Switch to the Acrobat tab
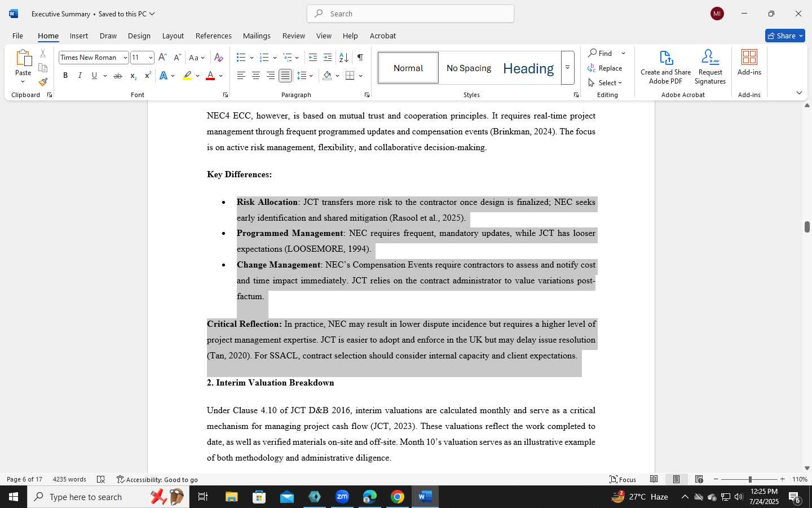This screenshot has height=508, width=812. click(382, 36)
